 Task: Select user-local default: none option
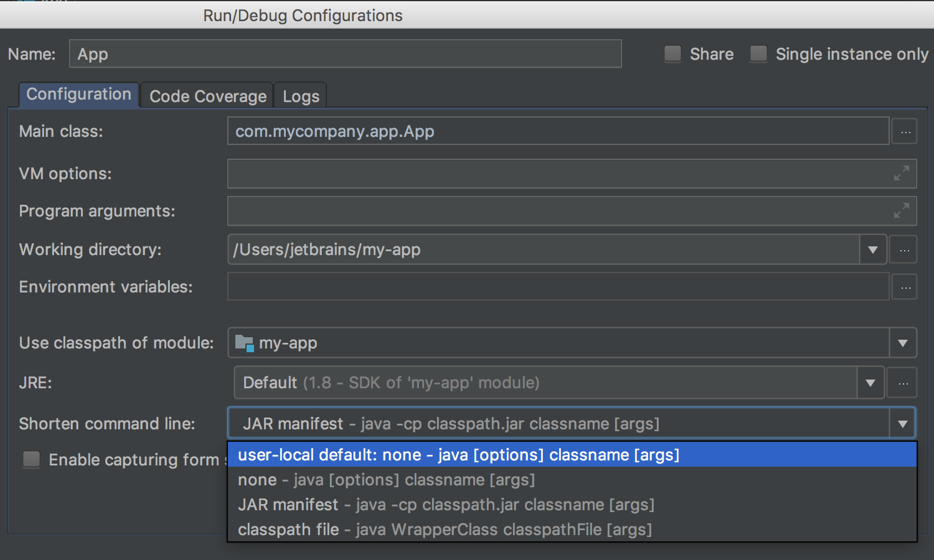coord(458,454)
